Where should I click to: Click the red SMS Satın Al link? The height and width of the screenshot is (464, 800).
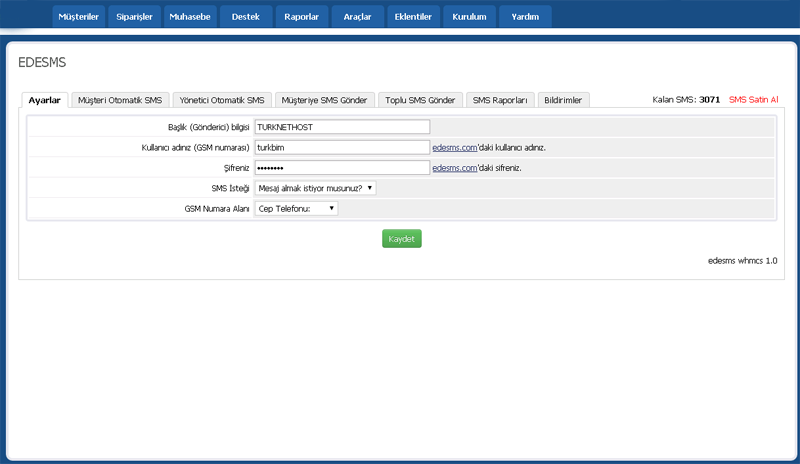pyautogui.click(x=753, y=100)
